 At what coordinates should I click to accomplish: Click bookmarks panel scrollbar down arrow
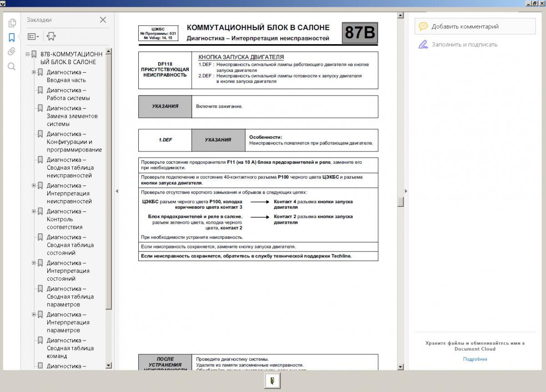108,365
